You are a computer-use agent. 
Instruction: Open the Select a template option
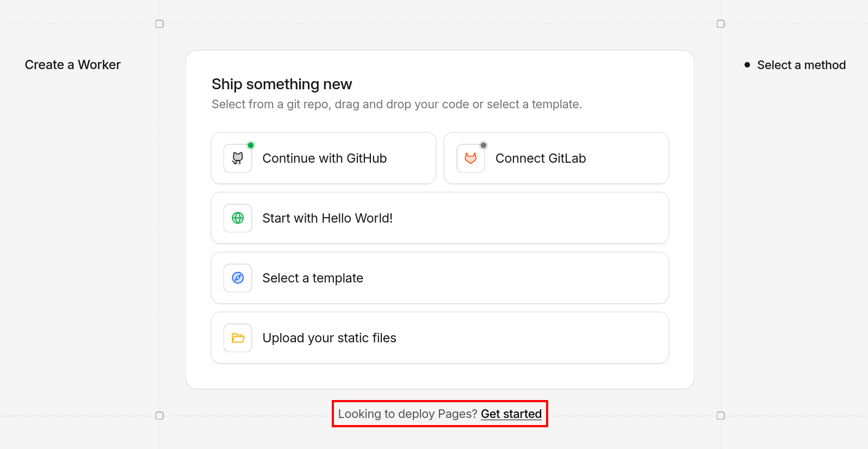pos(313,278)
